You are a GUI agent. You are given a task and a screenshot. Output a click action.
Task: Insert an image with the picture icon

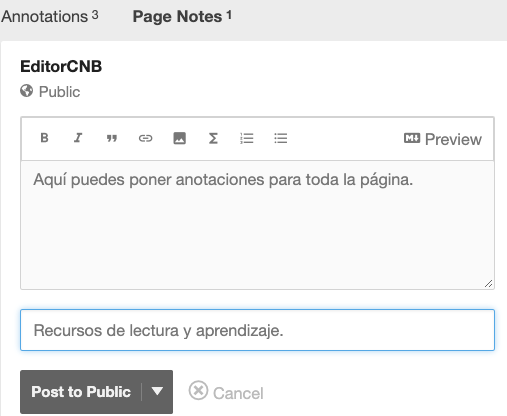click(x=179, y=138)
